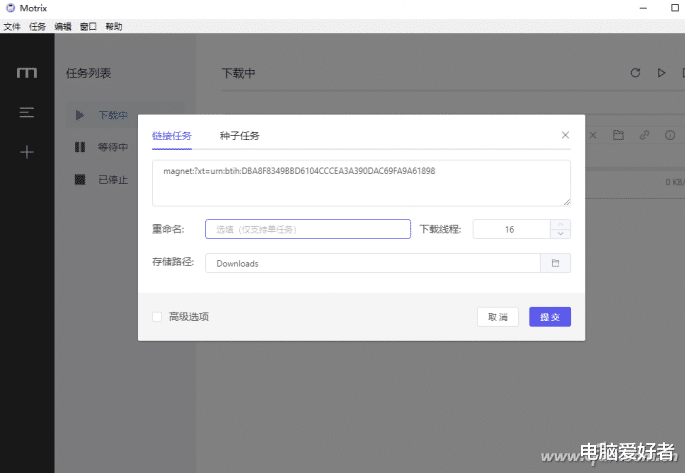Click the Downloads storage path field
The width and height of the screenshot is (685, 473).
coord(373,263)
